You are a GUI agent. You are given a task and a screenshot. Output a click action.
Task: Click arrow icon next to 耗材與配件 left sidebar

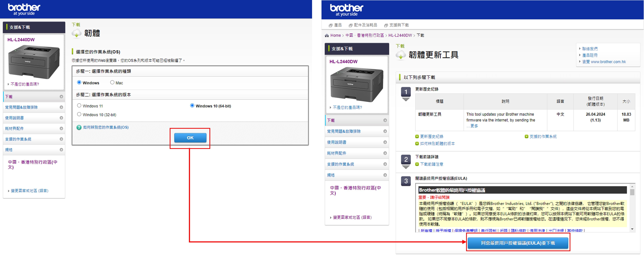click(61, 129)
